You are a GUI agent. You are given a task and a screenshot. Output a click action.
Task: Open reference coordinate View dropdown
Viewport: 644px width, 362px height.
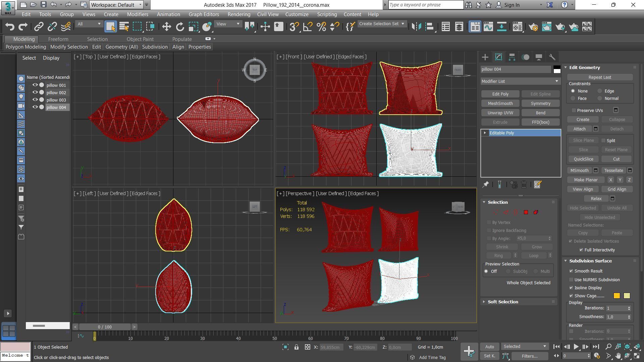click(228, 24)
